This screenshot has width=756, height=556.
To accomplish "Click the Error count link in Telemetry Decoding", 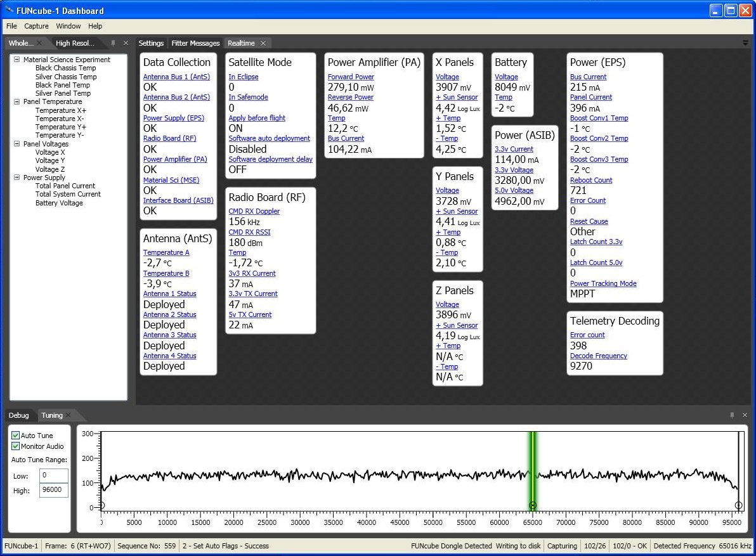I will point(587,335).
